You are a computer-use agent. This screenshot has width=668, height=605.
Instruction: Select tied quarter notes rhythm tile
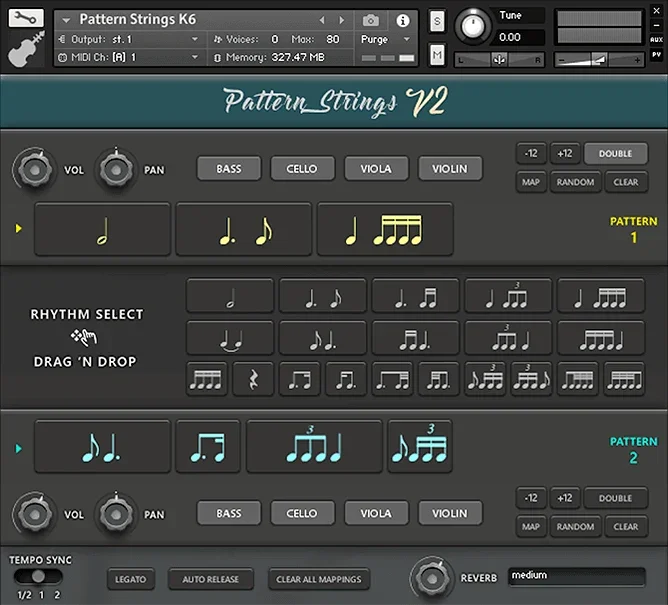point(230,338)
